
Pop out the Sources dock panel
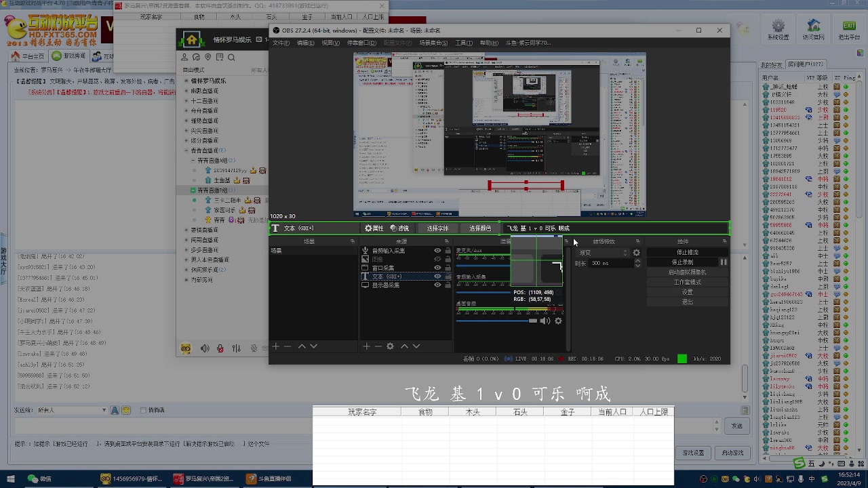click(x=446, y=241)
